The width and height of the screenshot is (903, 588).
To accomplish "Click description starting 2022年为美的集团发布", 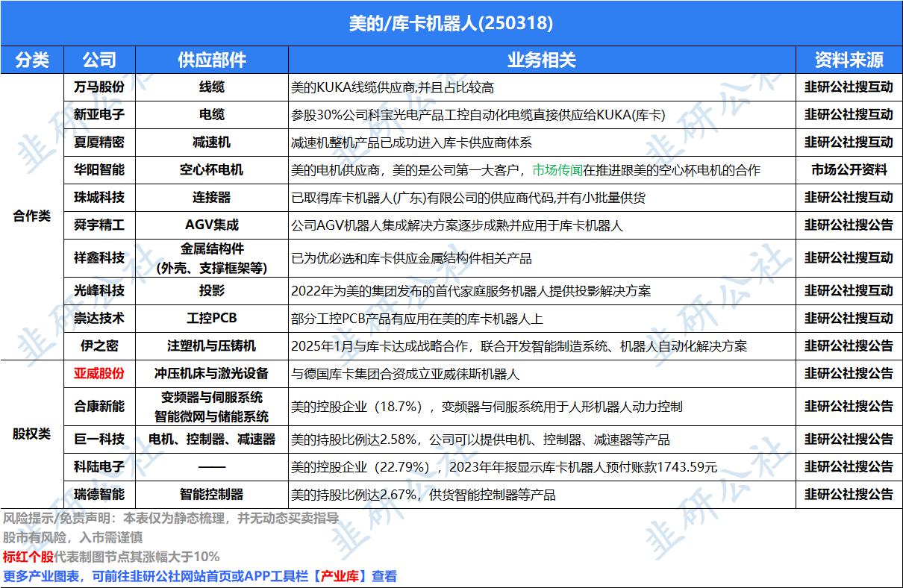I will pos(471,291).
